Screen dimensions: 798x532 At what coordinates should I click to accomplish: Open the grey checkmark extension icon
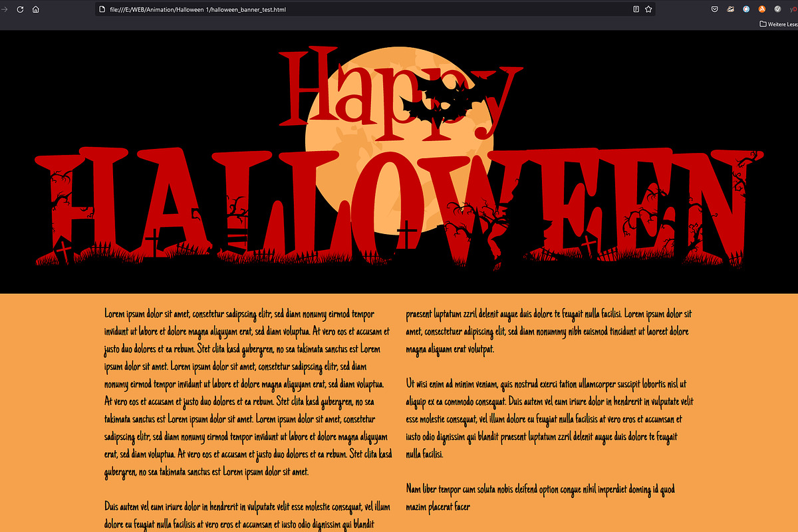point(777,9)
